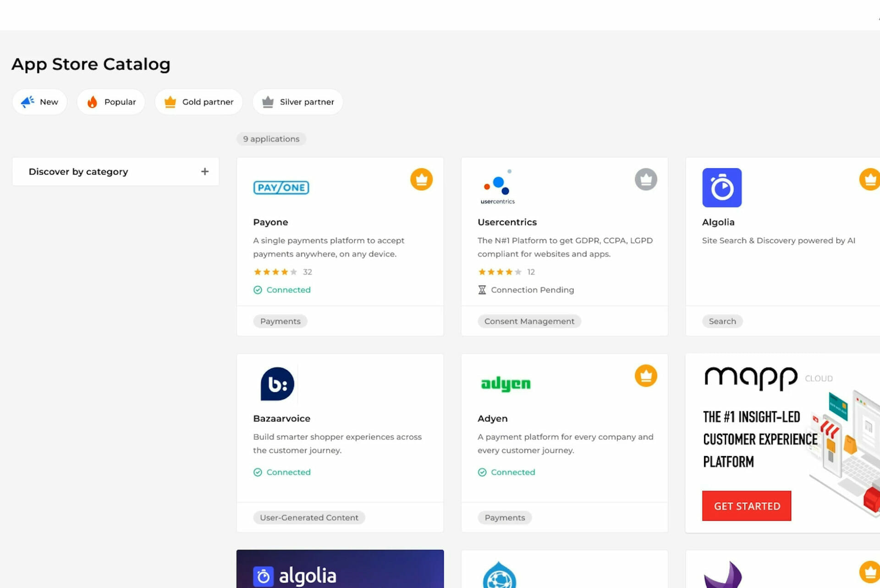Screen dimensions: 880x588
Task: Click the Bazaarvoice description text
Action: pyautogui.click(x=337, y=443)
